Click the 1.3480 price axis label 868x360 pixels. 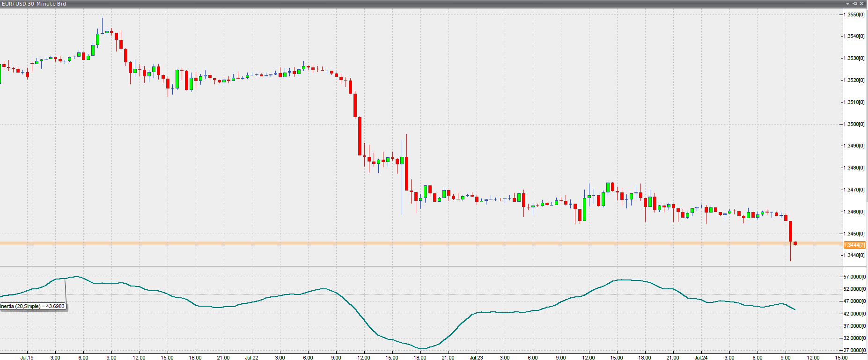854,168
